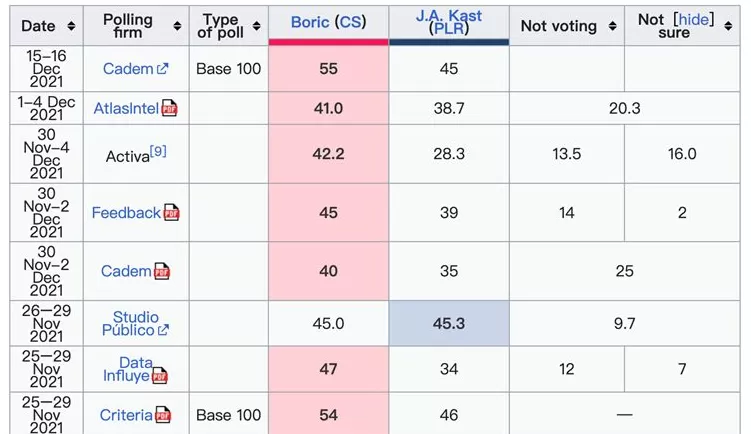Viewport: 751px width, 434px height.
Task: Click the highlighted 45.3 Kast cell
Action: (x=449, y=323)
